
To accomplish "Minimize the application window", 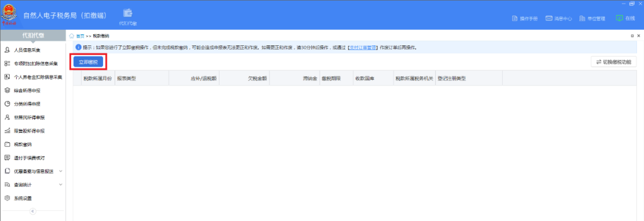I will click(624, 4).
